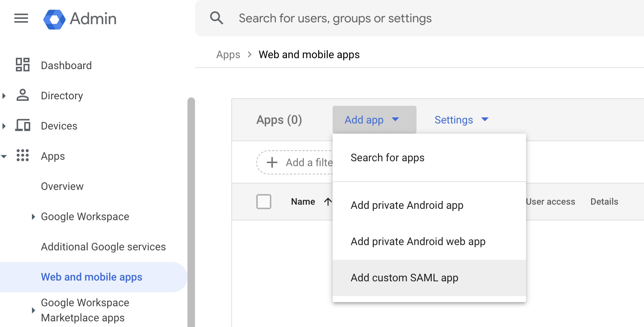Expand the Directory section arrow
The image size is (644, 327).
pos(4,96)
